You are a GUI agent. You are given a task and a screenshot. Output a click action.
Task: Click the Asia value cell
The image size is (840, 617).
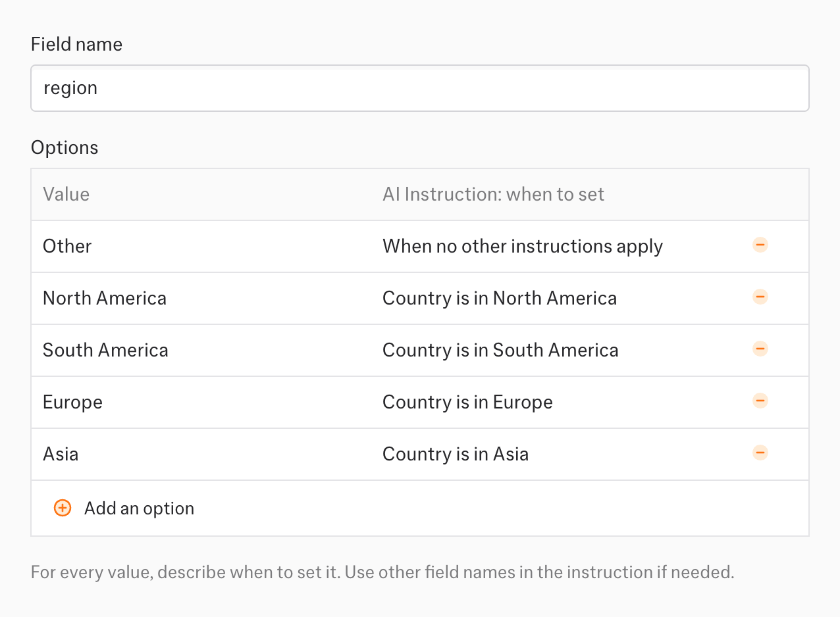coord(61,454)
